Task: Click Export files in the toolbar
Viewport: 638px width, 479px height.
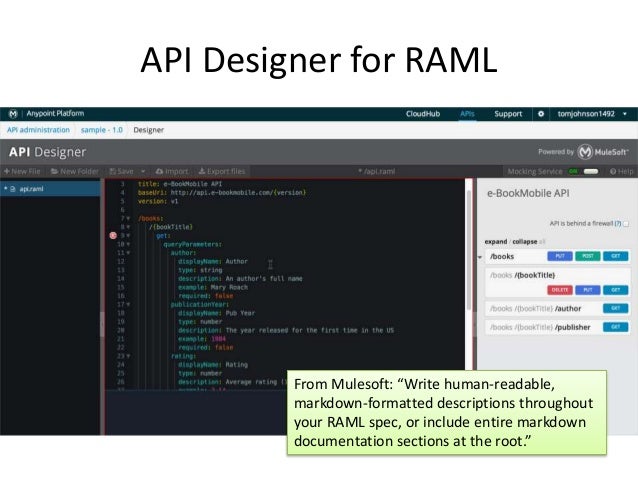Action: click(222, 171)
